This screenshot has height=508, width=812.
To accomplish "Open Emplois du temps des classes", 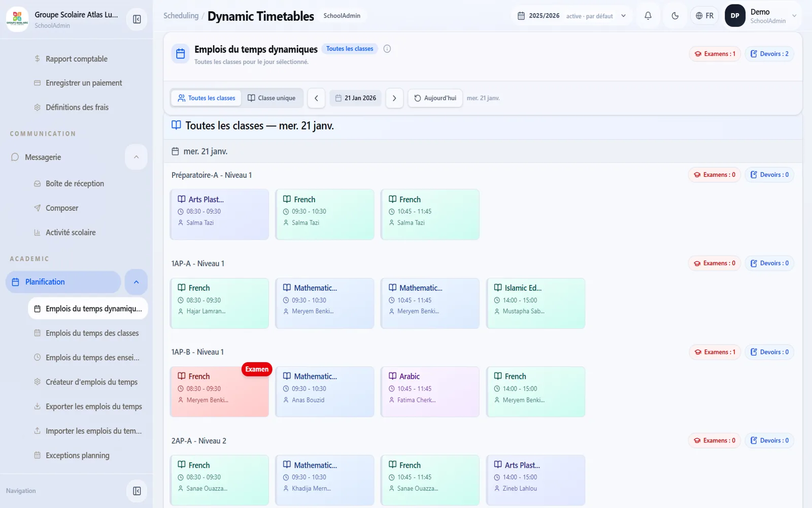I will 88,333.
